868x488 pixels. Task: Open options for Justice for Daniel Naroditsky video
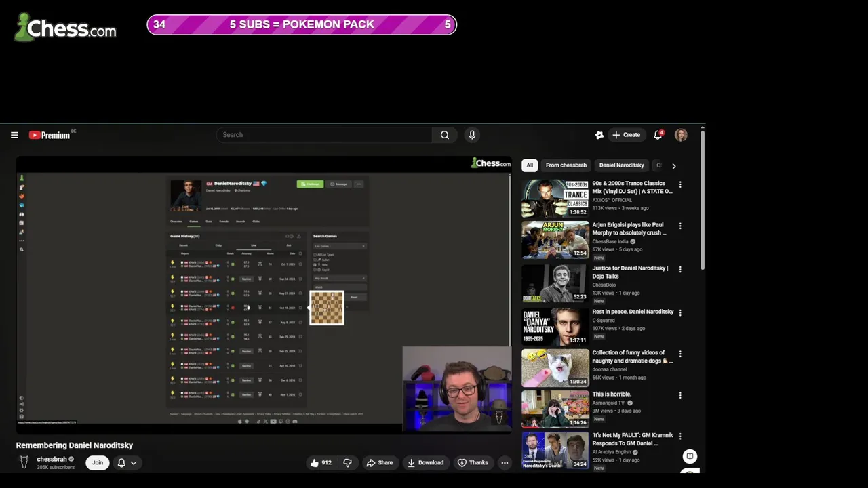coord(680,269)
